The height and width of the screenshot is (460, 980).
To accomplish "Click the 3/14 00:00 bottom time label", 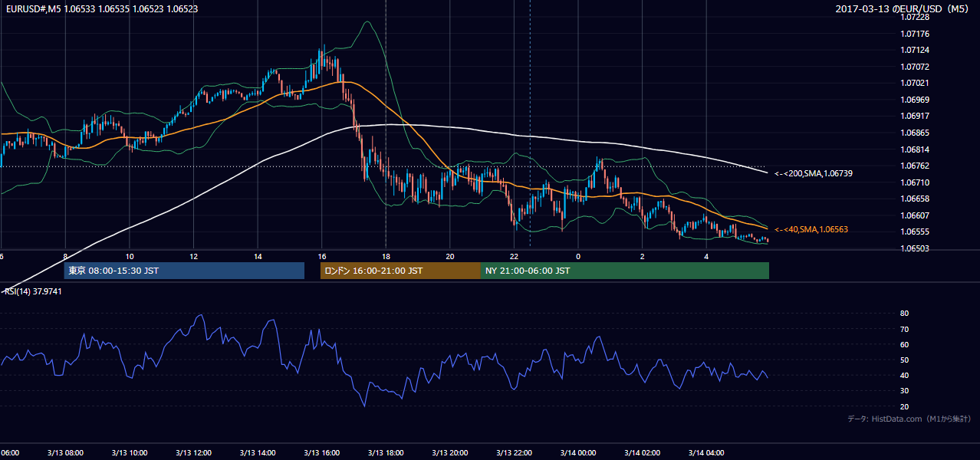I will click(578, 452).
